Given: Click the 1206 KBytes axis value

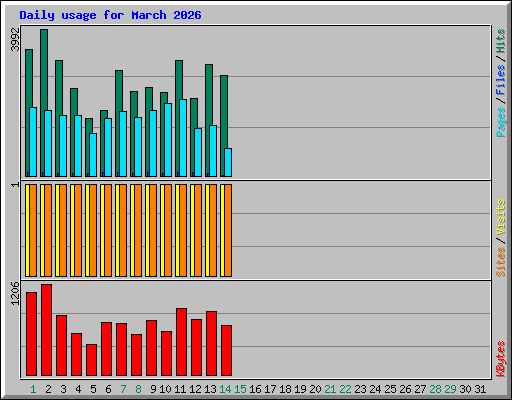Looking at the screenshot, I should [15, 293].
